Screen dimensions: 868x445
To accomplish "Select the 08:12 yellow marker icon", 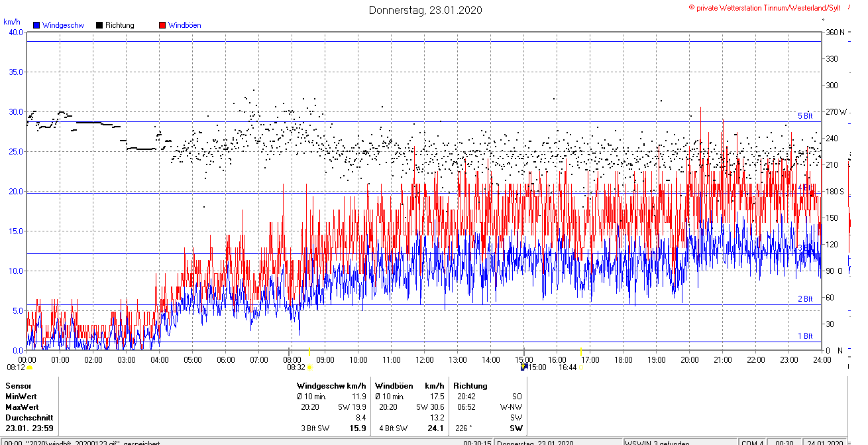I will pos(29,367).
